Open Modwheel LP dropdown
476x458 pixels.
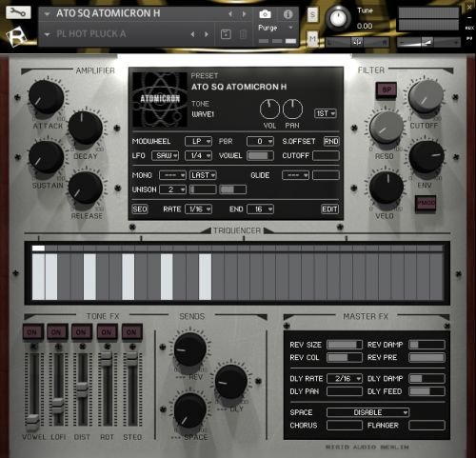199,141
